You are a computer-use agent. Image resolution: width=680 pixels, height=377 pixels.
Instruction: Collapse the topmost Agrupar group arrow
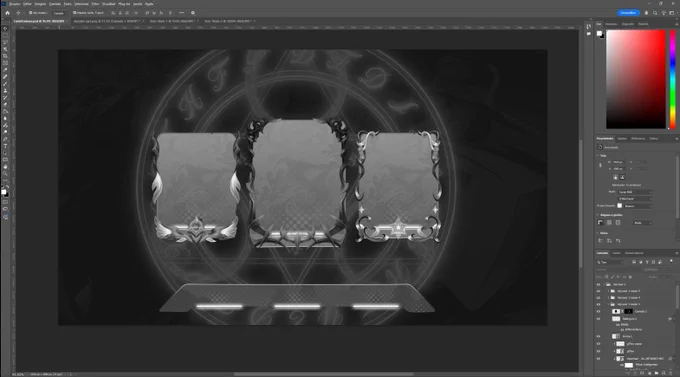[604, 284]
